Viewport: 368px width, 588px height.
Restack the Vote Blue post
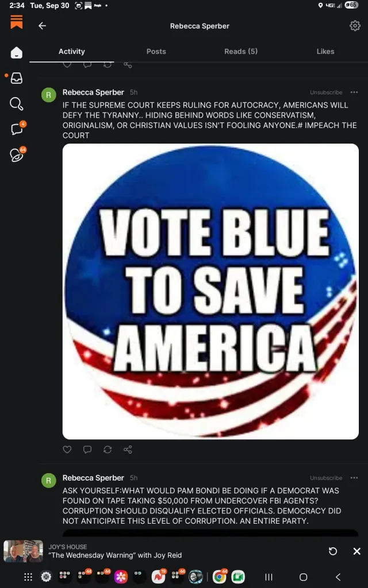pos(108,449)
